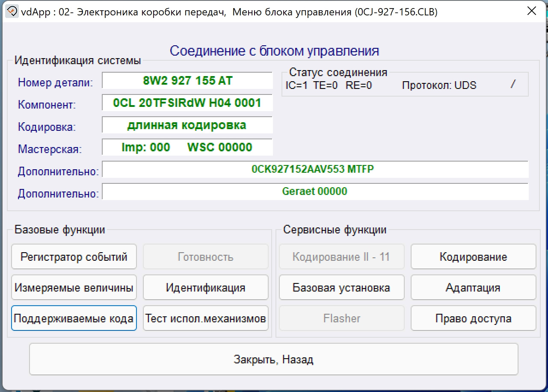The height and width of the screenshot is (392, 548).
Task: Click the disabled Flasher button
Action: click(342, 318)
